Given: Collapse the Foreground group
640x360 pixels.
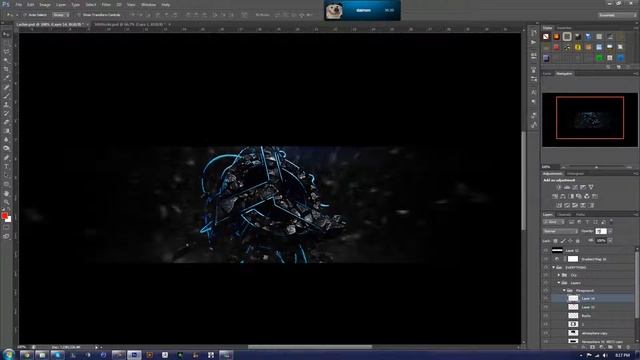Looking at the screenshot, I should [x=564, y=291].
